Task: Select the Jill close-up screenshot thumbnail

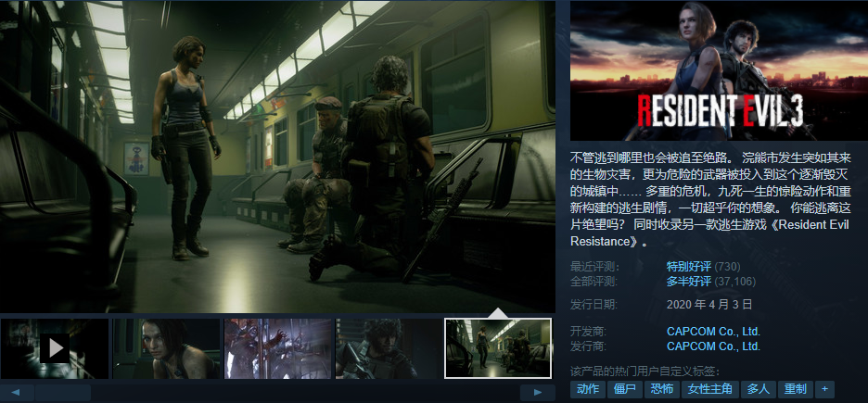Action: tap(166, 348)
